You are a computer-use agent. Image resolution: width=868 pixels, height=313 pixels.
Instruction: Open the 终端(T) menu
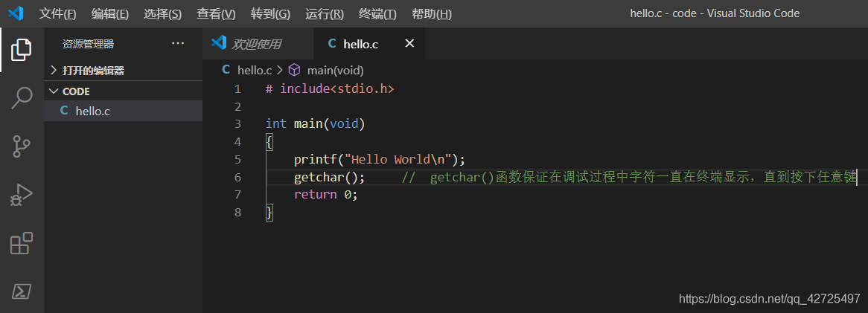click(377, 14)
